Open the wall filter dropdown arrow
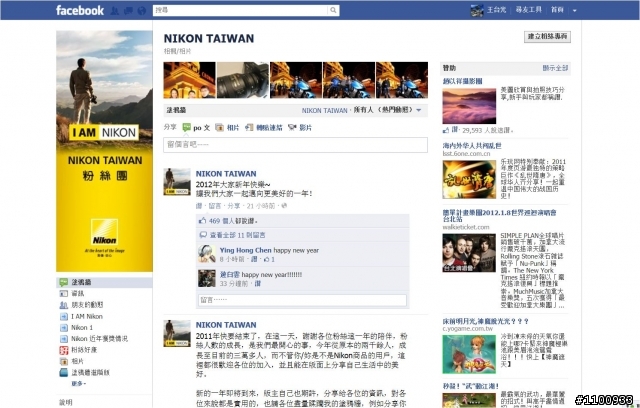The width and height of the screenshot is (640, 408). pos(419,110)
